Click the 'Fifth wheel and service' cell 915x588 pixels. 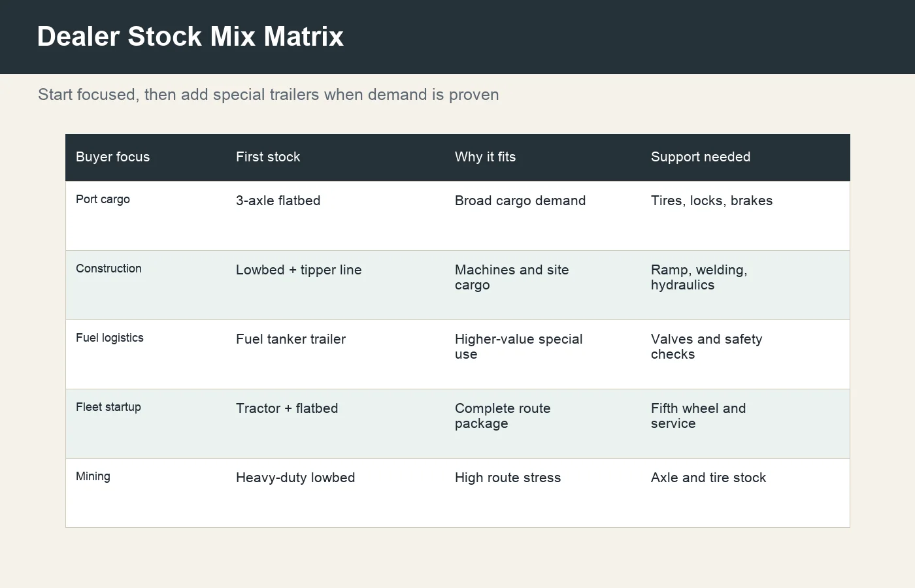point(699,416)
